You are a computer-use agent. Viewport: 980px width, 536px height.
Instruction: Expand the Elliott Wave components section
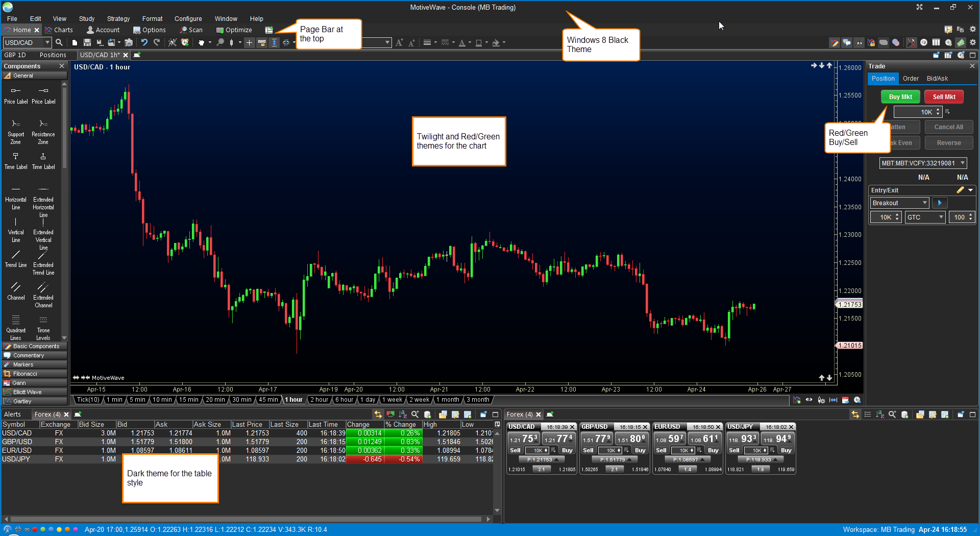coord(35,392)
